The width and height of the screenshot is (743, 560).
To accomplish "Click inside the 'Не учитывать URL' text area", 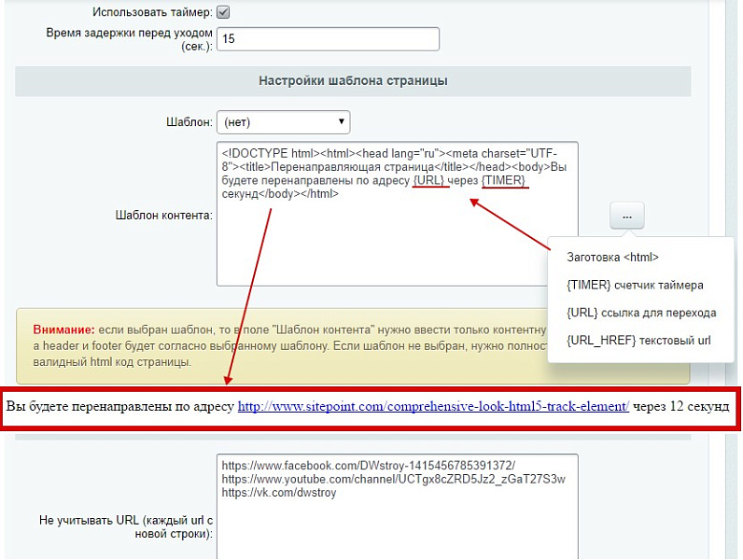I will coord(397,507).
